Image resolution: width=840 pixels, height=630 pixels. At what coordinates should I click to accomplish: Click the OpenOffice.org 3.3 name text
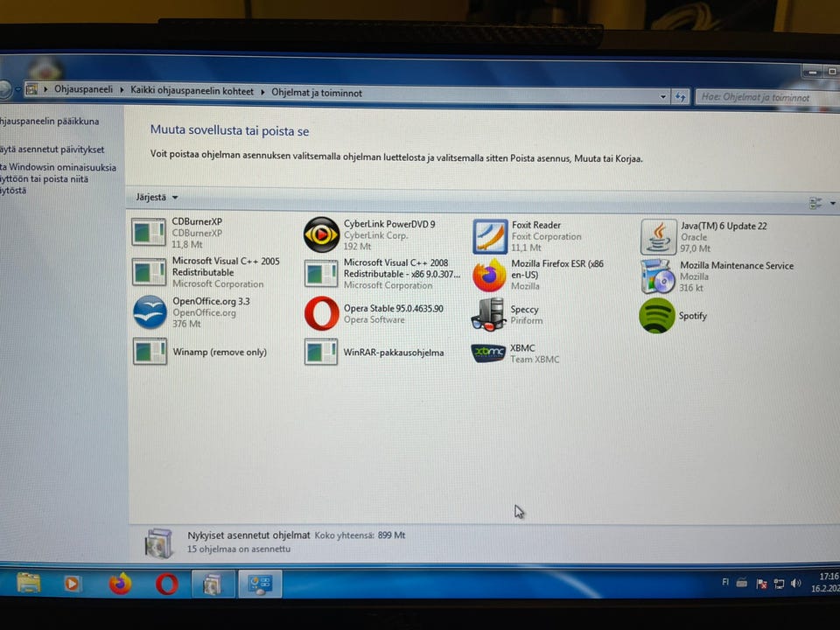[x=211, y=301]
